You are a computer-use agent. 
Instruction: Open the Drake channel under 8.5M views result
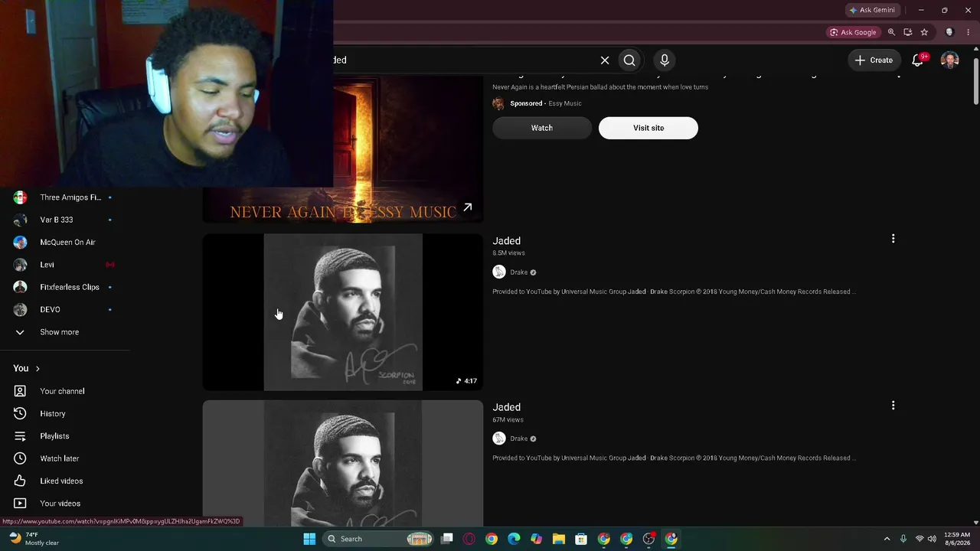[x=519, y=272]
